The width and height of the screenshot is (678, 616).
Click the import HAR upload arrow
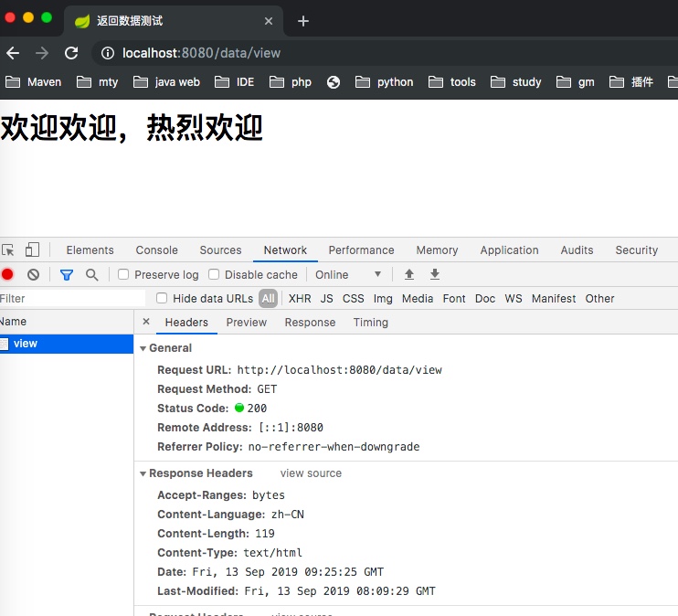[x=409, y=274]
